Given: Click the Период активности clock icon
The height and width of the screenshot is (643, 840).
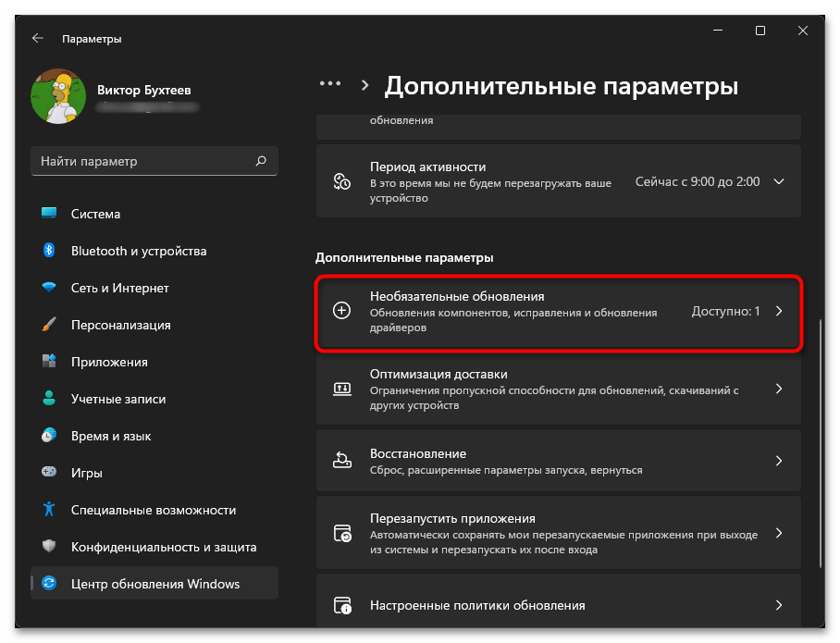Looking at the screenshot, I should pos(341,181).
